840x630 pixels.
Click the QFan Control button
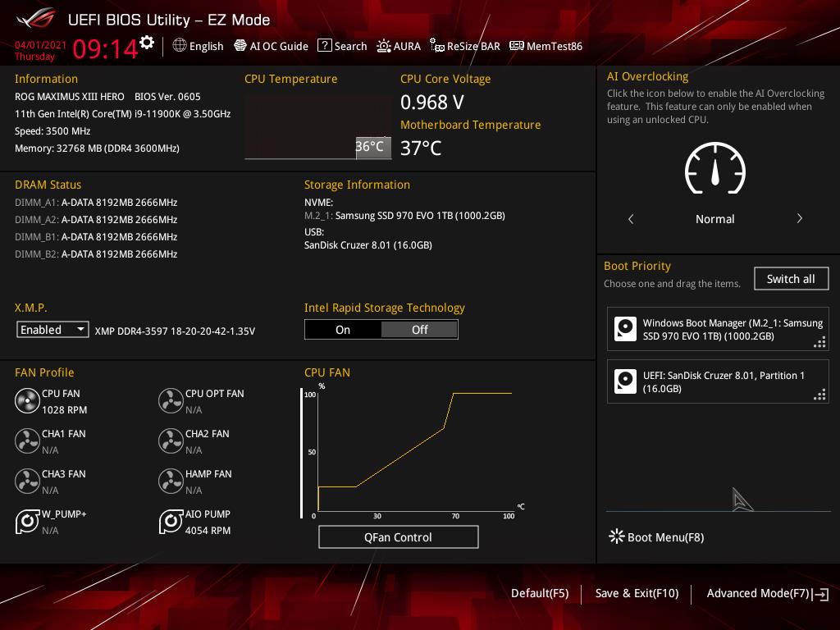point(398,537)
